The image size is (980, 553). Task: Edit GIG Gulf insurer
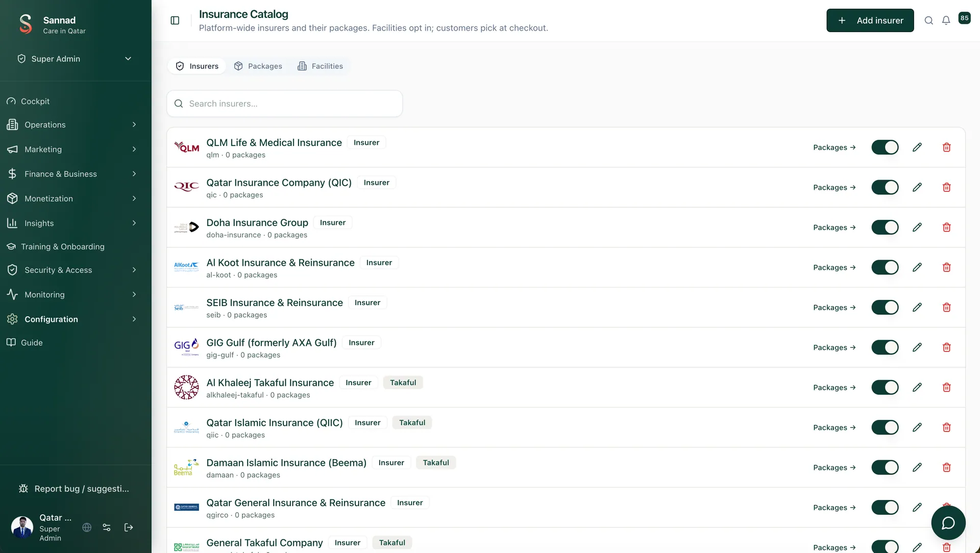pyautogui.click(x=917, y=347)
